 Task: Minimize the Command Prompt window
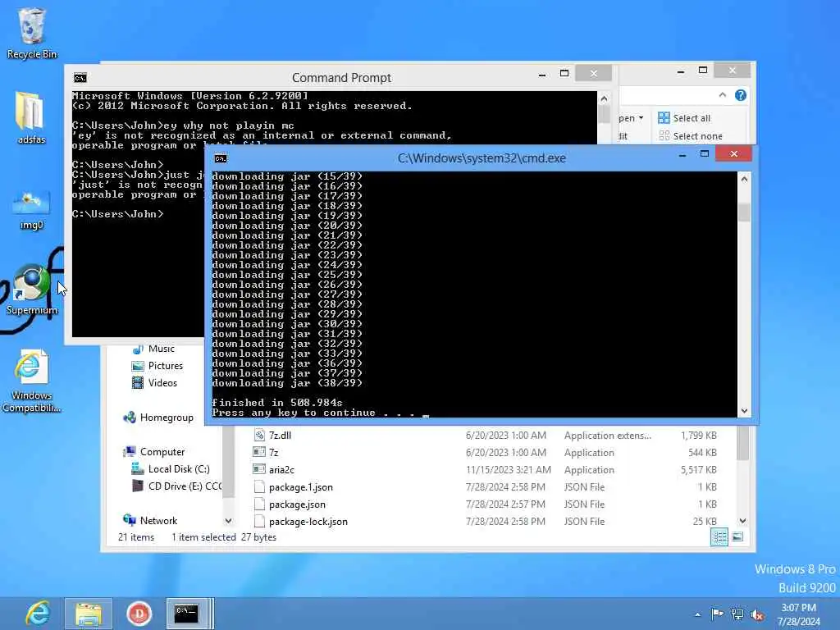pos(542,75)
